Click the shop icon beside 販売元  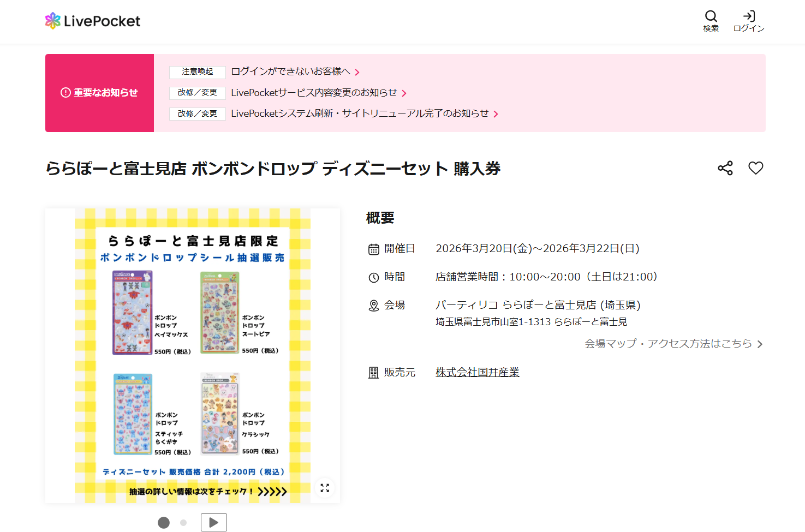pyautogui.click(x=373, y=372)
